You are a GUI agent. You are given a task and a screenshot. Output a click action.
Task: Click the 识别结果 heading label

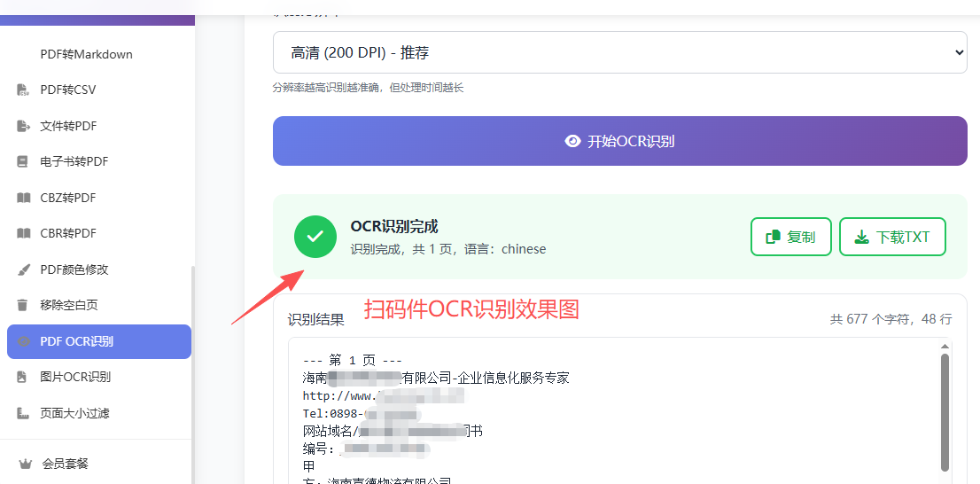tap(315, 319)
